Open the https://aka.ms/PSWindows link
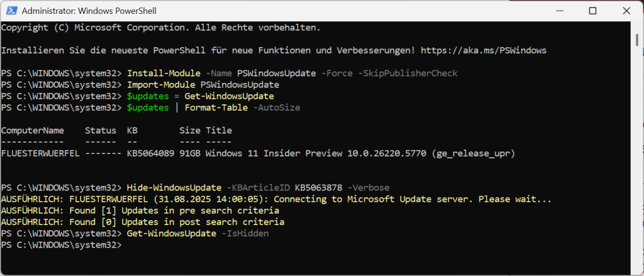 point(484,50)
